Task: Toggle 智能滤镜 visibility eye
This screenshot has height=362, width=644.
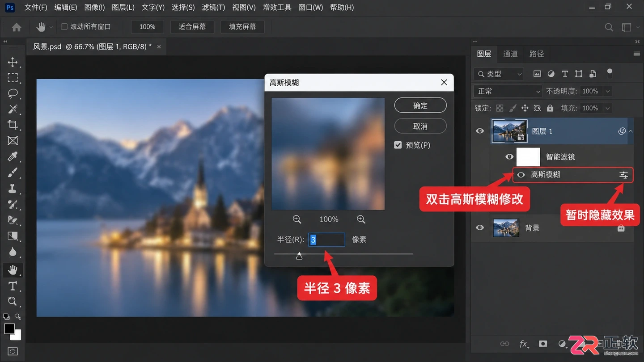Action: click(x=509, y=157)
